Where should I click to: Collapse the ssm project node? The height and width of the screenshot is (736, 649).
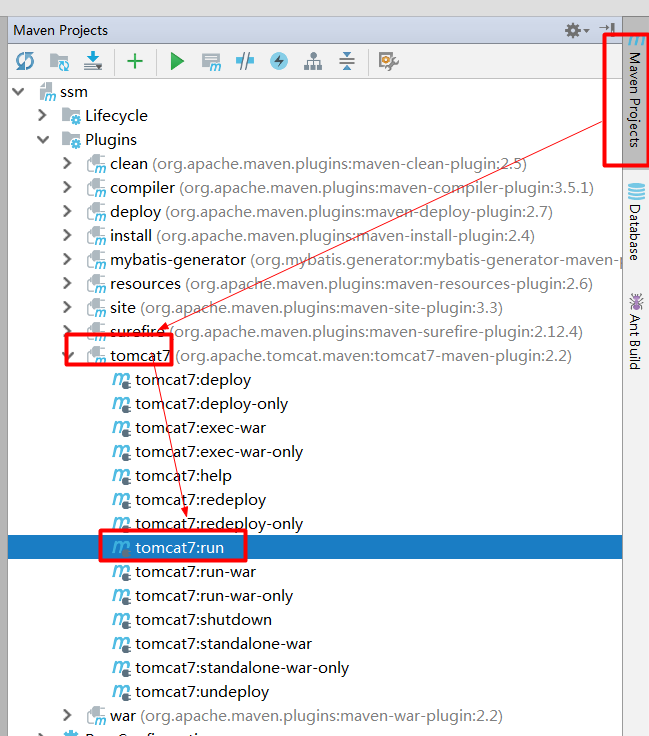[x=19, y=92]
